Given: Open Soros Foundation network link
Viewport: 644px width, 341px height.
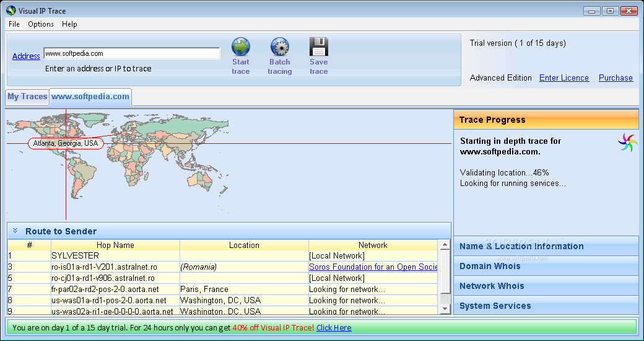Looking at the screenshot, I should [x=373, y=267].
